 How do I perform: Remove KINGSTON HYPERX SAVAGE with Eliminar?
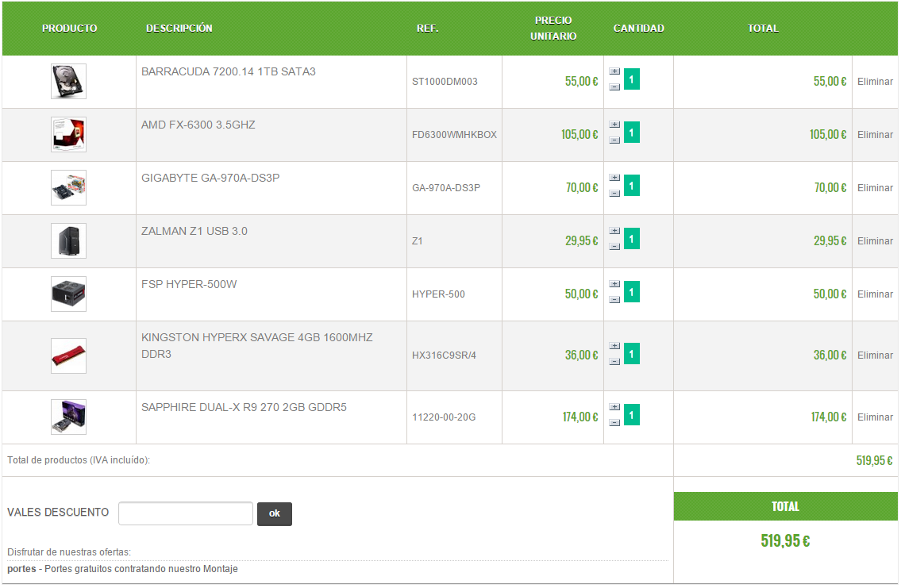click(875, 355)
